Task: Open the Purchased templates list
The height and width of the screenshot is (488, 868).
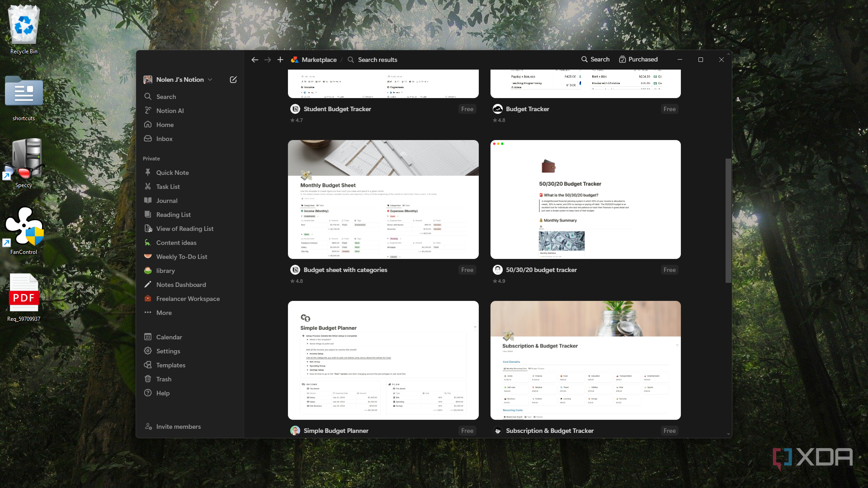Action: tap(638, 59)
